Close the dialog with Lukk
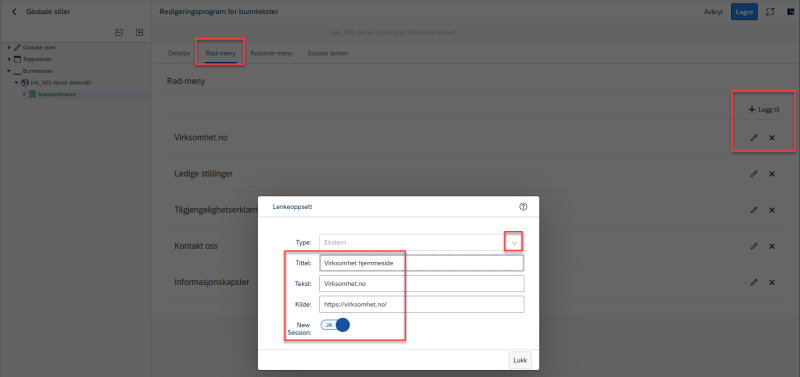Screen dimensions: 800x377 [520, 360]
